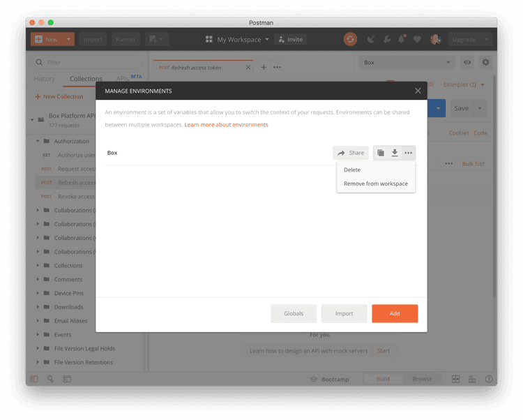Viewport: 523px width, 420px height.
Task: Click the sync status icon in header
Action: [350, 39]
